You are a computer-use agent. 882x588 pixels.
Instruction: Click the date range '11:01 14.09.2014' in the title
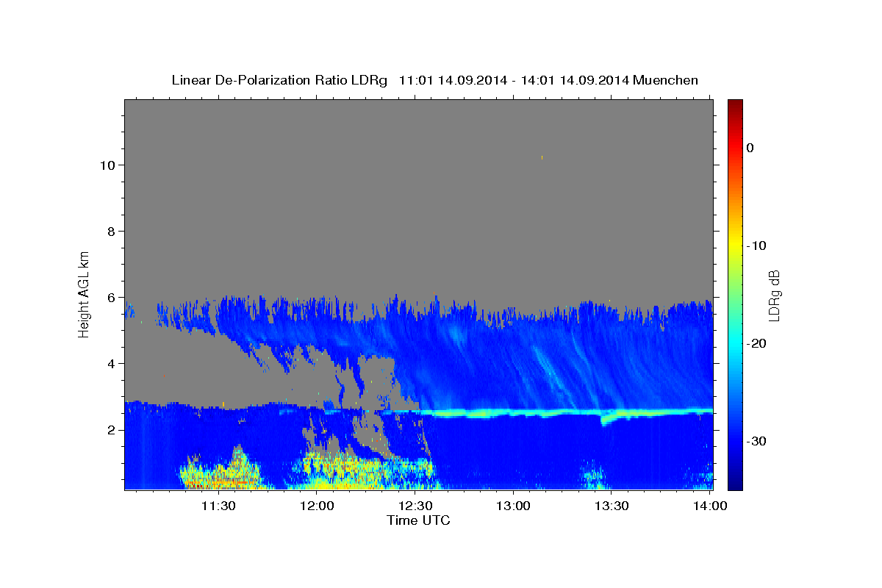click(x=453, y=80)
